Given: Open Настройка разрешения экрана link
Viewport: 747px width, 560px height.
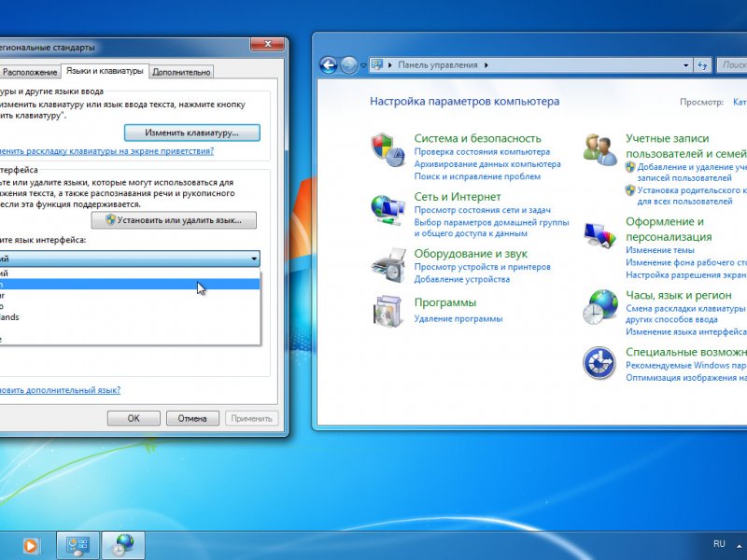Looking at the screenshot, I should 686,274.
